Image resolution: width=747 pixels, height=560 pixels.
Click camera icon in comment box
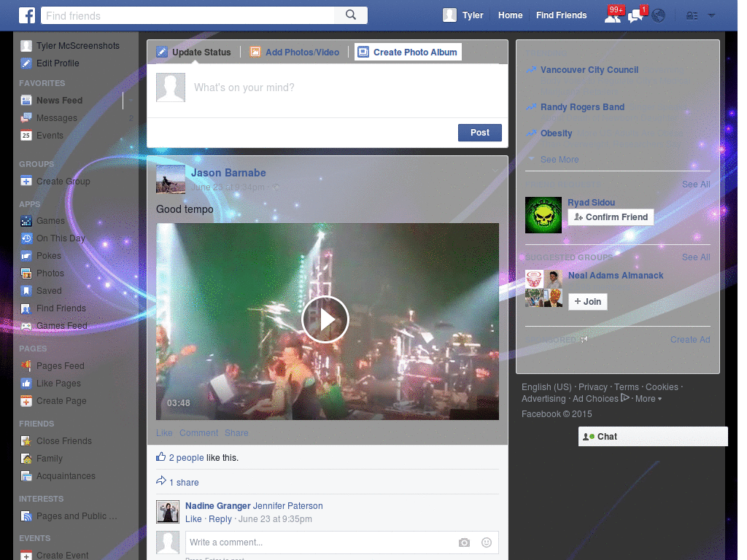pos(464,542)
